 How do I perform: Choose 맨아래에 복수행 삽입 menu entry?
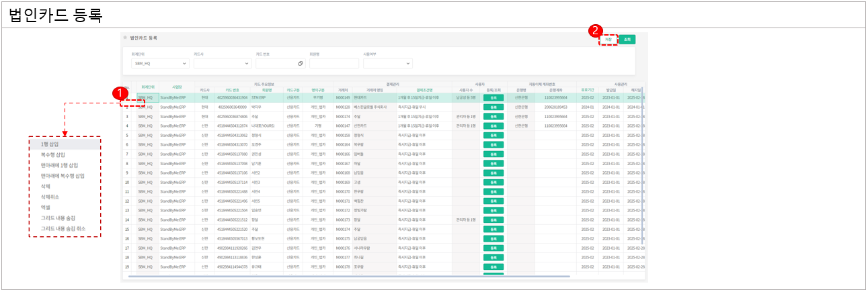62,176
